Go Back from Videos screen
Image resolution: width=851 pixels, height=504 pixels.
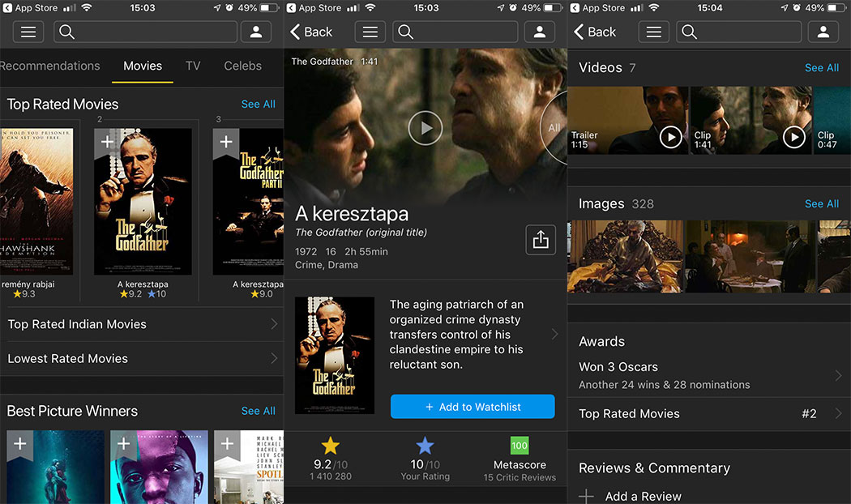click(x=595, y=32)
